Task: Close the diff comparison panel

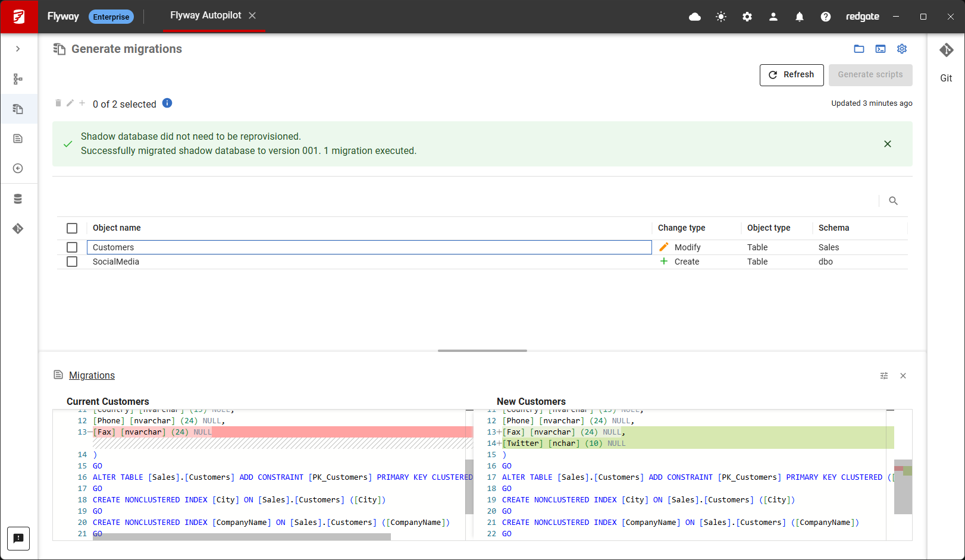Action: coord(903,376)
